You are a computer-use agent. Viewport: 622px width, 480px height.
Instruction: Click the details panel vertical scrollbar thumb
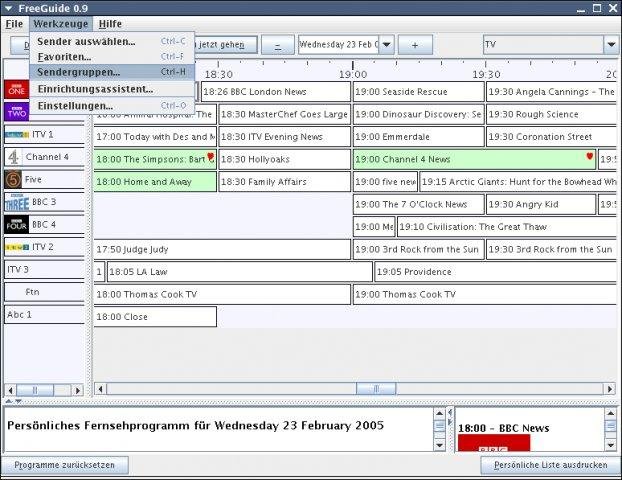tap(440, 426)
